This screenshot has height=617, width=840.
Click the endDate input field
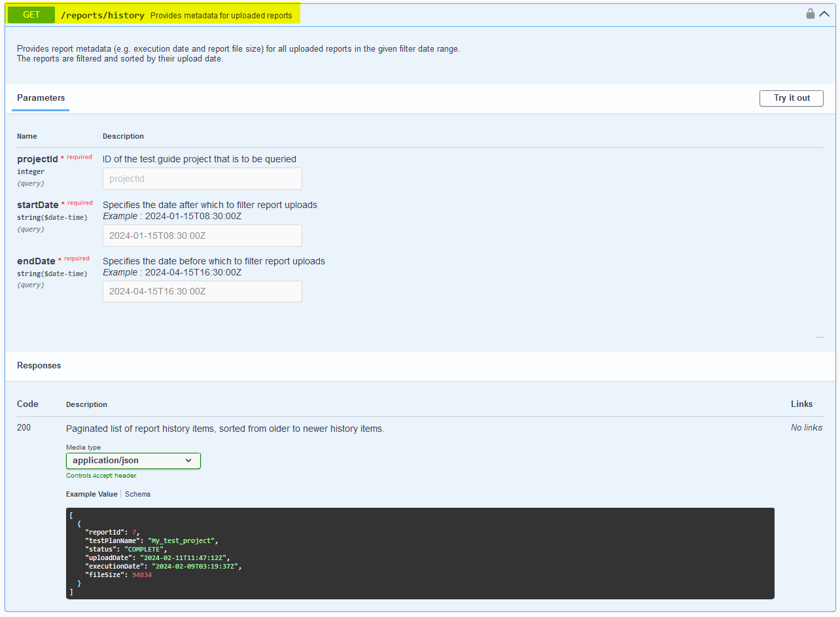202,291
